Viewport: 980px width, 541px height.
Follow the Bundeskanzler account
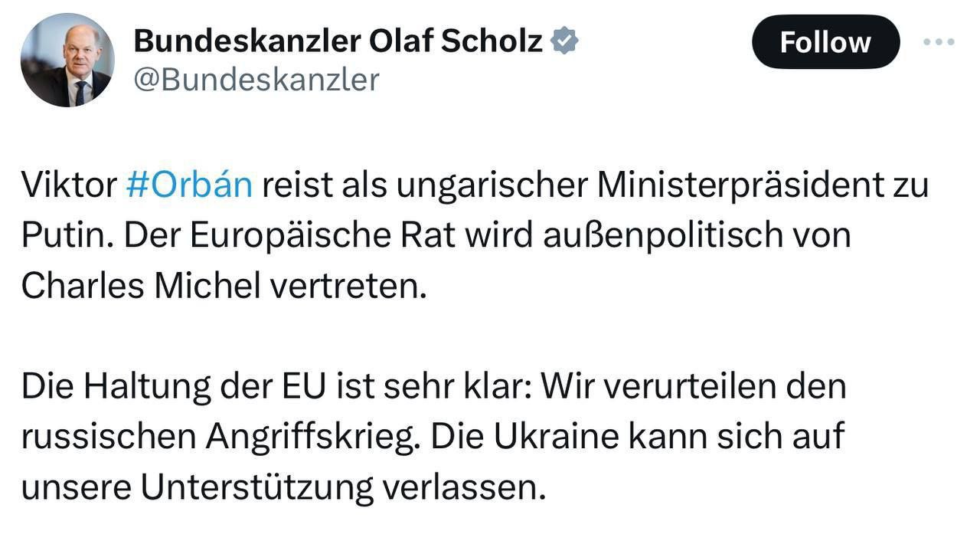[825, 42]
